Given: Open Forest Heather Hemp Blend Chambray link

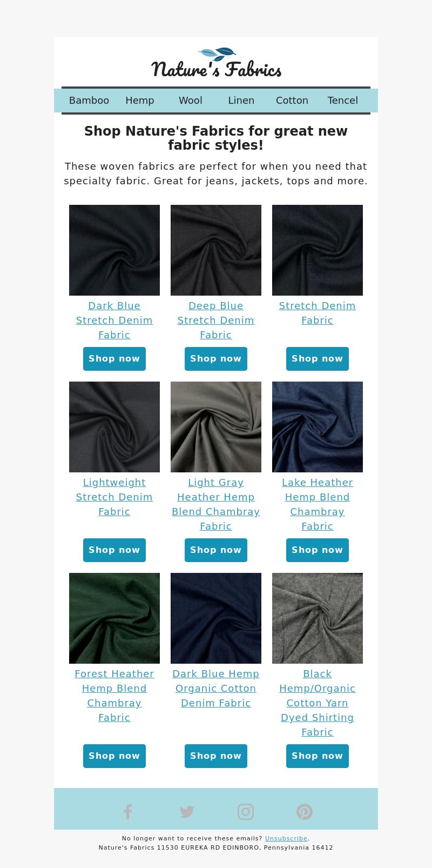Looking at the screenshot, I should click(114, 696).
